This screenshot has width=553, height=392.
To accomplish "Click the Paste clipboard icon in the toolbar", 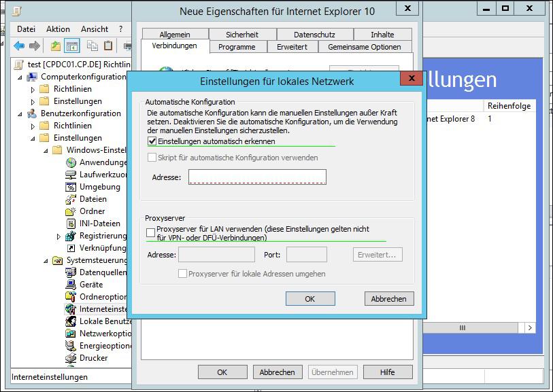I will pos(108,46).
